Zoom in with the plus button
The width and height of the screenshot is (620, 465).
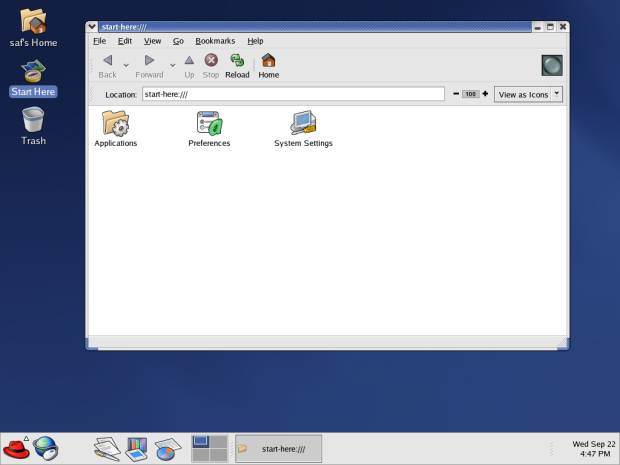[485, 94]
